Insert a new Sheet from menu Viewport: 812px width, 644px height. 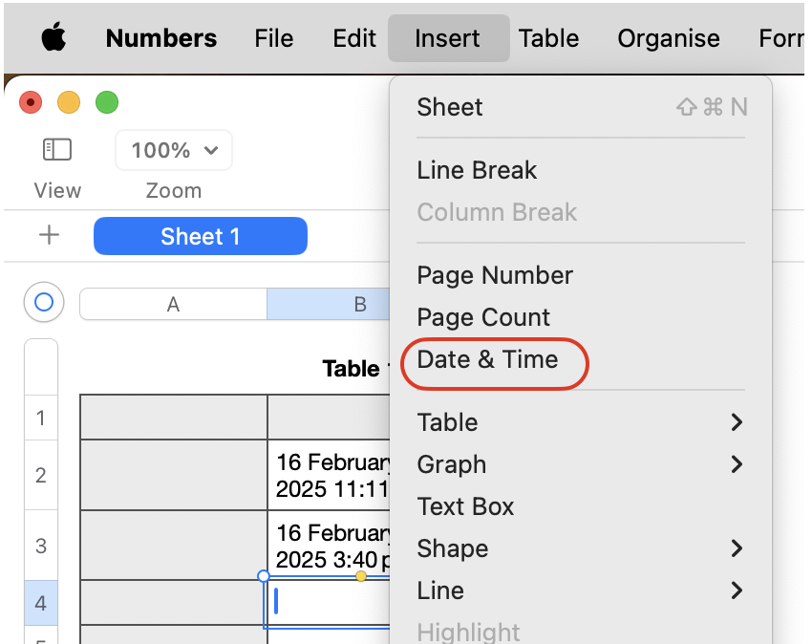450,107
